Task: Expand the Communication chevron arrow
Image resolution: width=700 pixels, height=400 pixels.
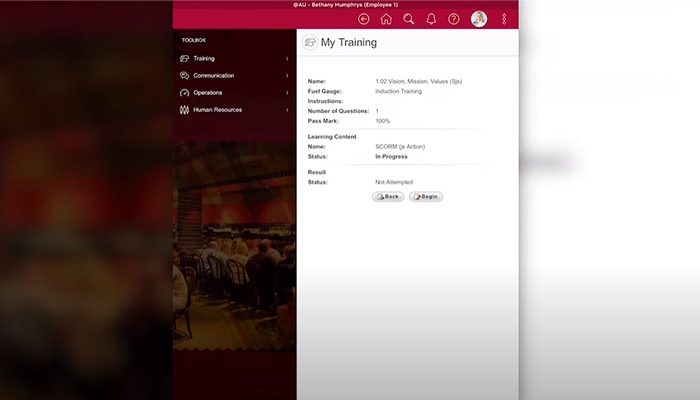Action: click(287, 76)
